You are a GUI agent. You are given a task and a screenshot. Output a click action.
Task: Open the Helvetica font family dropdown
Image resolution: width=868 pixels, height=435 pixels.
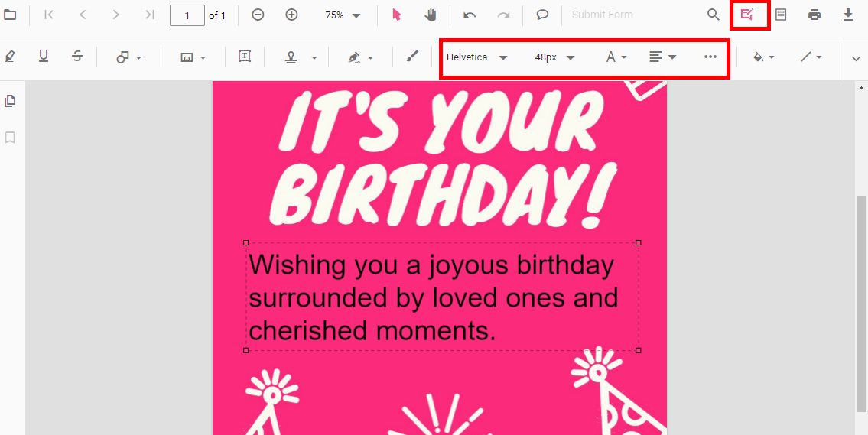coord(476,57)
